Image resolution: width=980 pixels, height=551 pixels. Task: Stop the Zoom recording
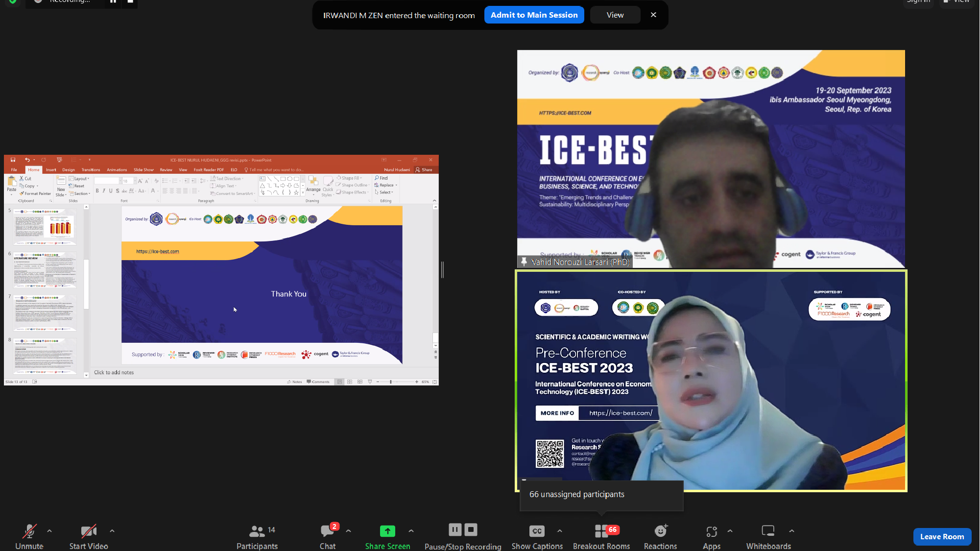pyautogui.click(x=471, y=529)
